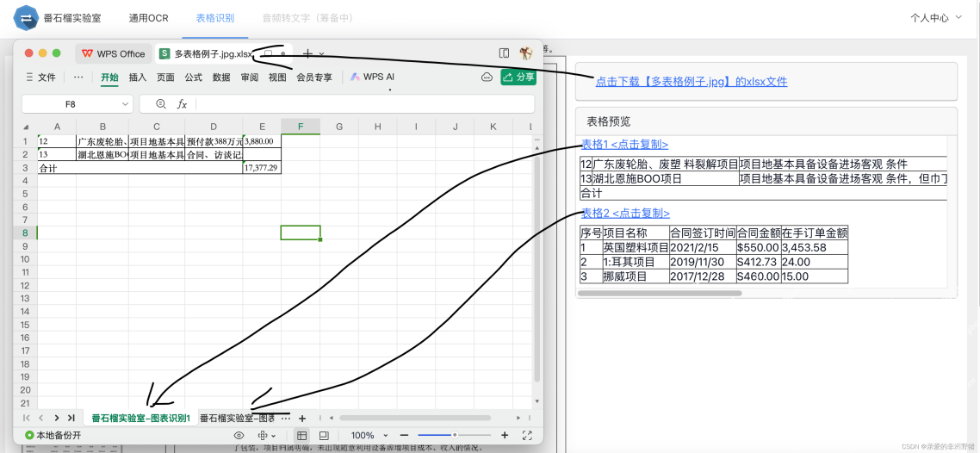Image resolution: width=980 pixels, height=453 pixels.
Task: Open the 100% zoom level dropdown
Action: click(369, 435)
